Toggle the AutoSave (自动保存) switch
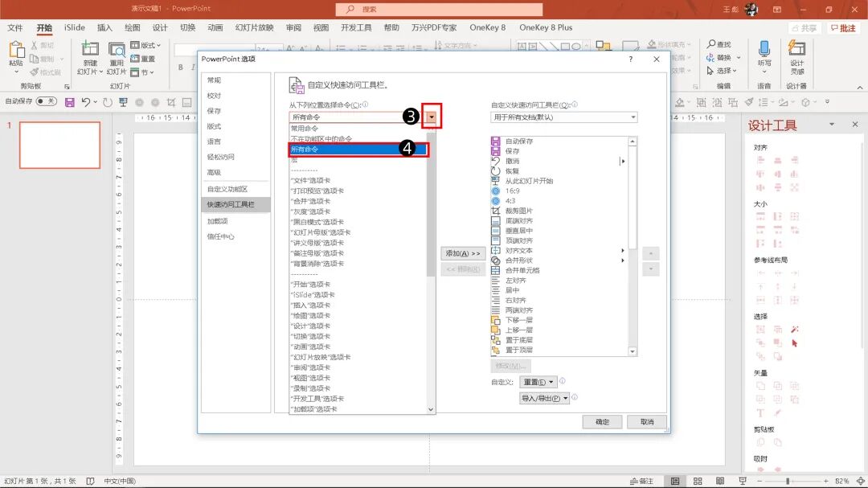868x488 pixels. 46,101
